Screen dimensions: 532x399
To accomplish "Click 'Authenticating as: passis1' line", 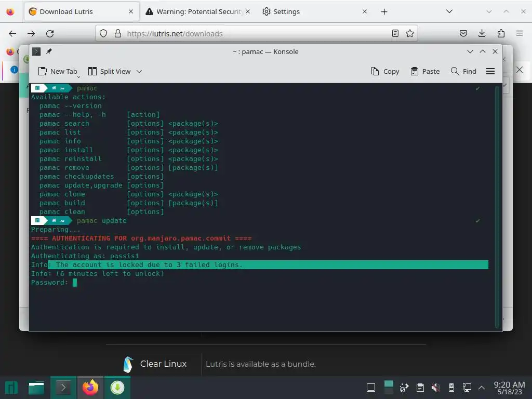I will [x=85, y=256].
